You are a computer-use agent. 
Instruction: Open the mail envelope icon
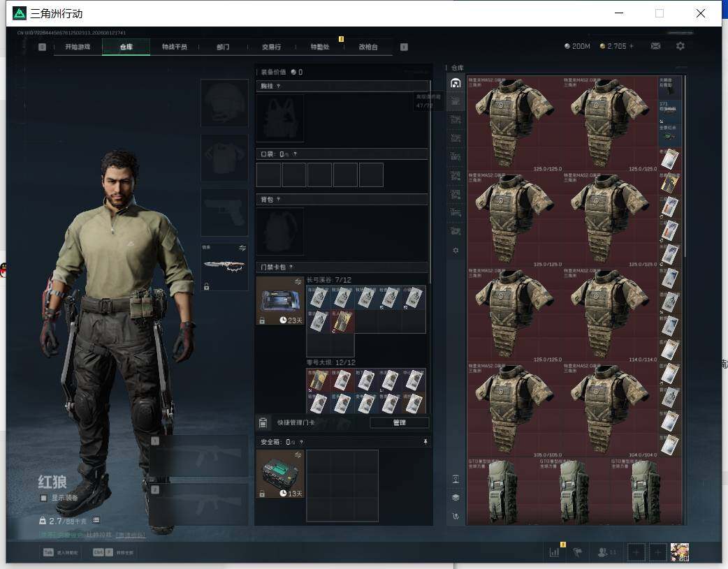pyautogui.click(x=655, y=46)
